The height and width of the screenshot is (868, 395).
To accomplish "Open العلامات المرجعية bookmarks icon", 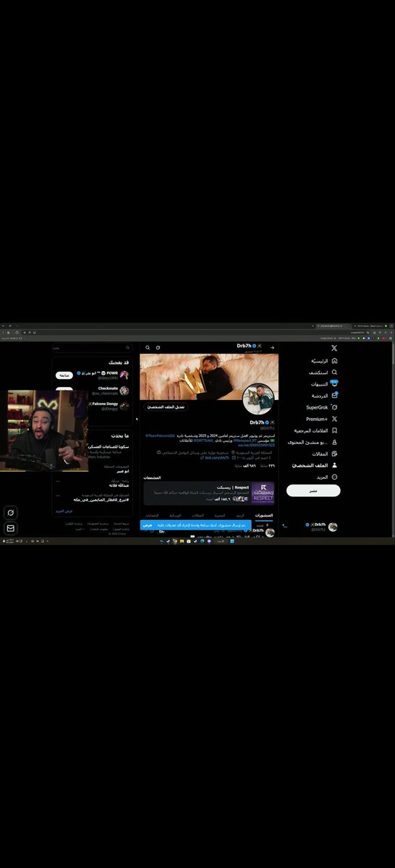I will pos(334,430).
